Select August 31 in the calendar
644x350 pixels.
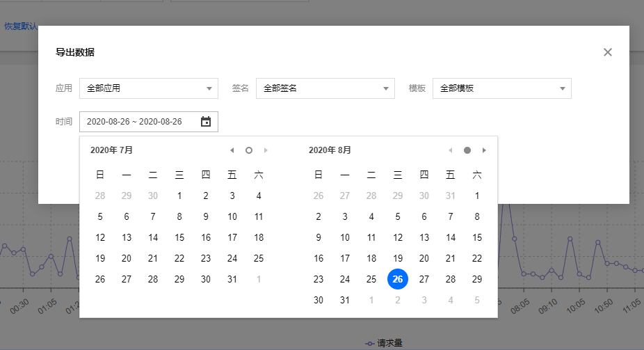click(345, 301)
